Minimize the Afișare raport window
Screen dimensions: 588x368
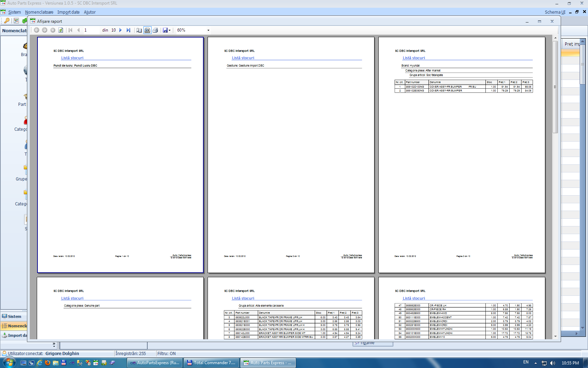pos(527,21)
